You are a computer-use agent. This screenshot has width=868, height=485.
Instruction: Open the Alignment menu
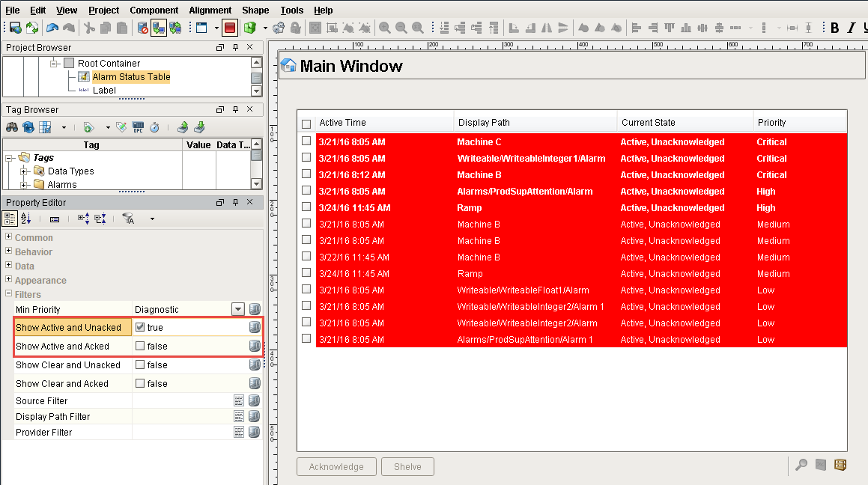click(210, 10)
